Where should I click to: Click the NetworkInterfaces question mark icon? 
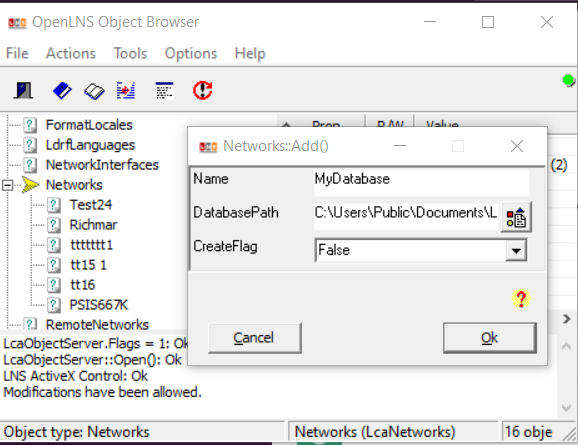tap(30, 165)
